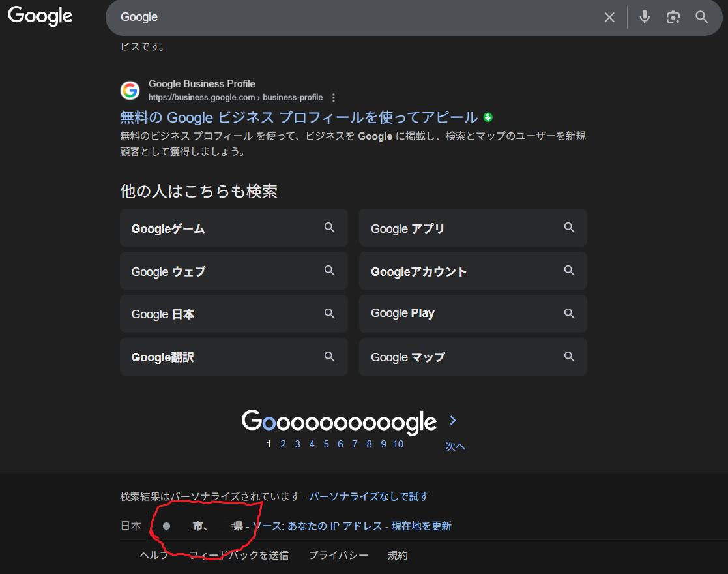Click パーソナライズなしで試す link
The height and width of the screenshot is (574, 728).
pyautogui.click(x=369, y=497)
